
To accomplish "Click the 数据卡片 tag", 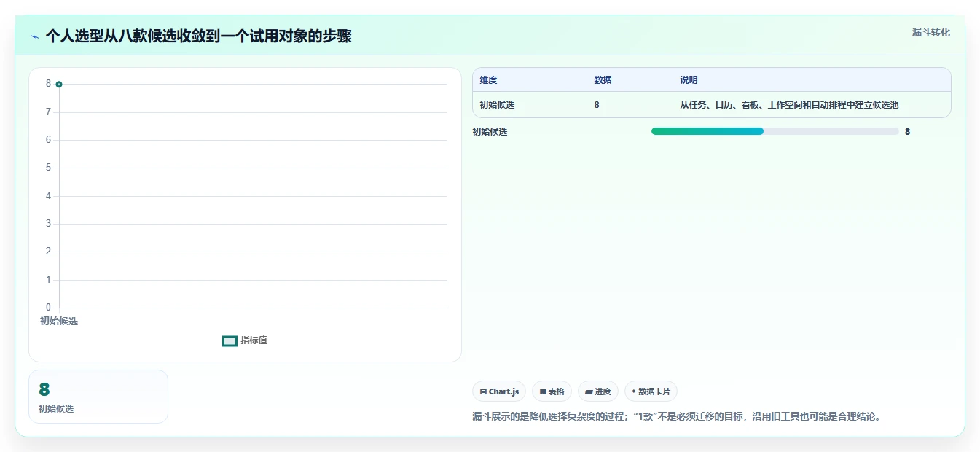I will [651, 391].
